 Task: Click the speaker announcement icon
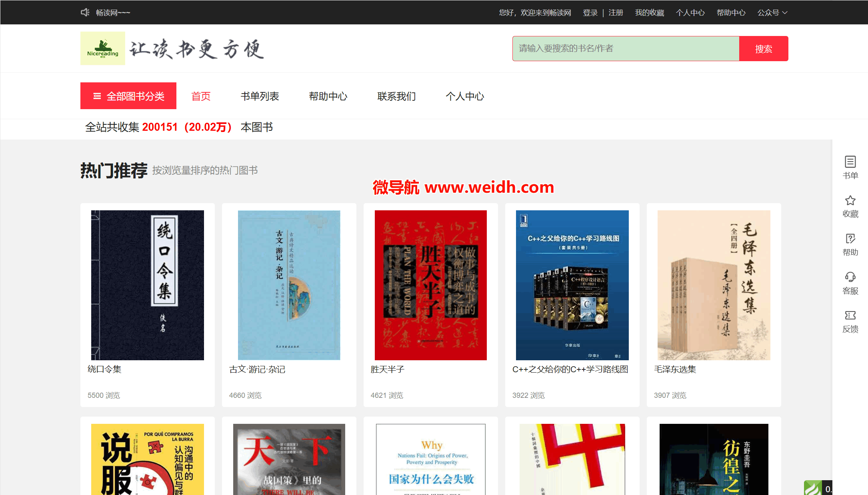pyautogui.click(x=85, y=12)
